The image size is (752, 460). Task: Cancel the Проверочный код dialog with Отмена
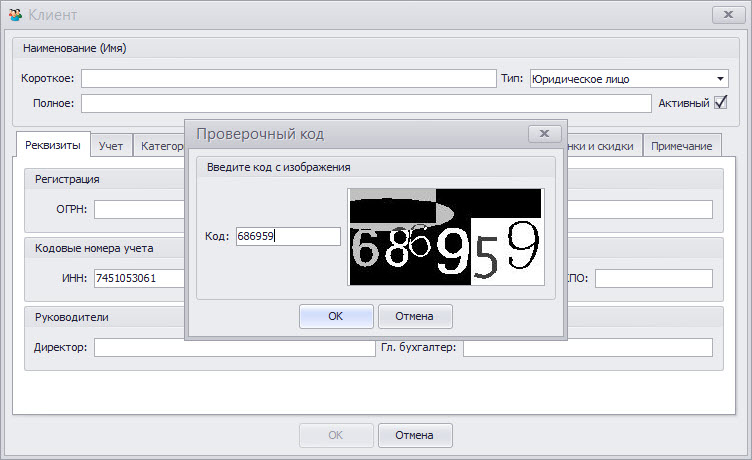coord(415,316)
